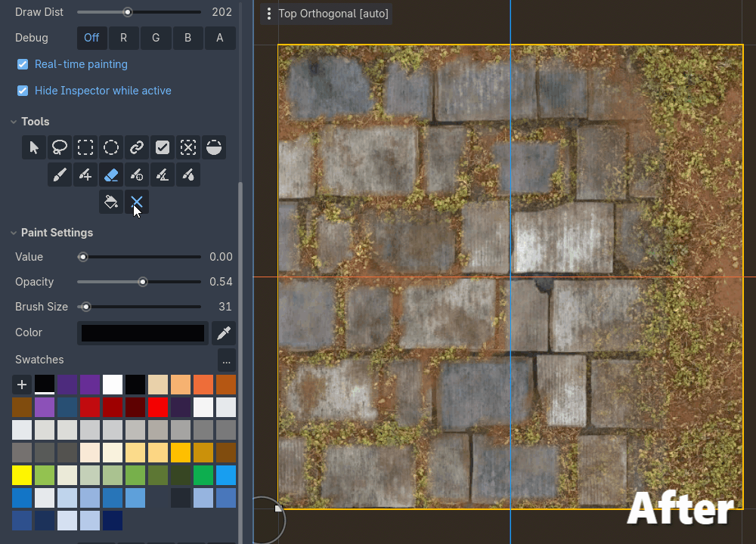Open Top Orthogonal [auto] view menu
756x544 pixels.
333,14
